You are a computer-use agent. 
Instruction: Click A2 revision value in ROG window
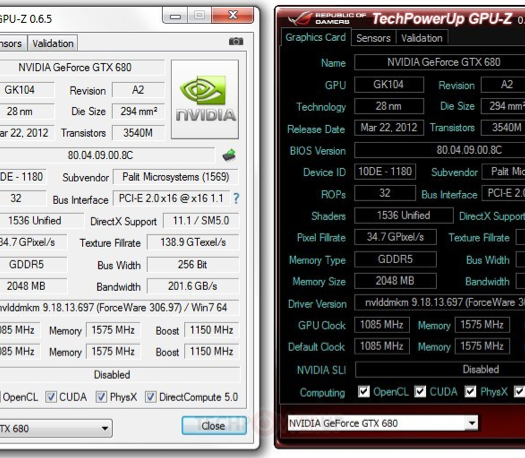coord(503,84)
